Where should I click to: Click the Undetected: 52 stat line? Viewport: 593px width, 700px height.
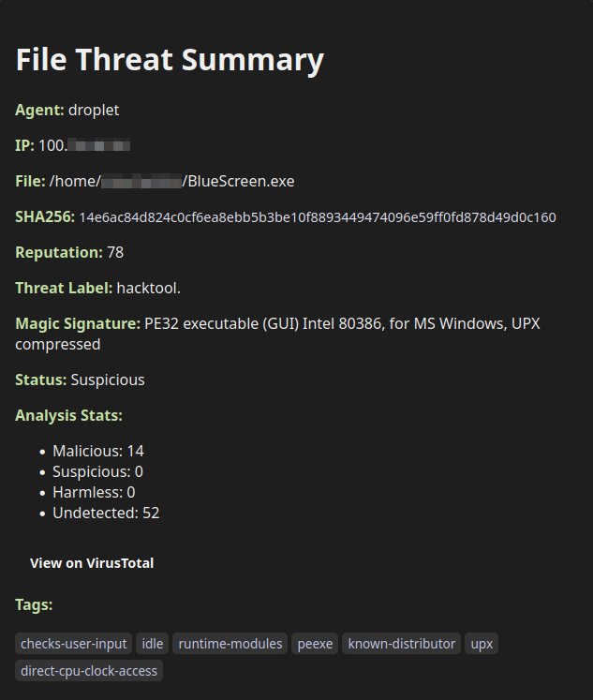[x=106, y=513]
